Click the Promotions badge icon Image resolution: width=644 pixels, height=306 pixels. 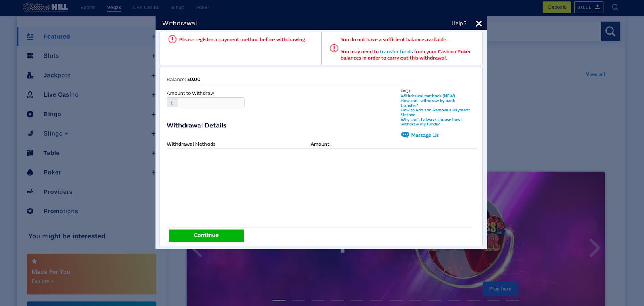pyautogui.click(x=30, y=211)
